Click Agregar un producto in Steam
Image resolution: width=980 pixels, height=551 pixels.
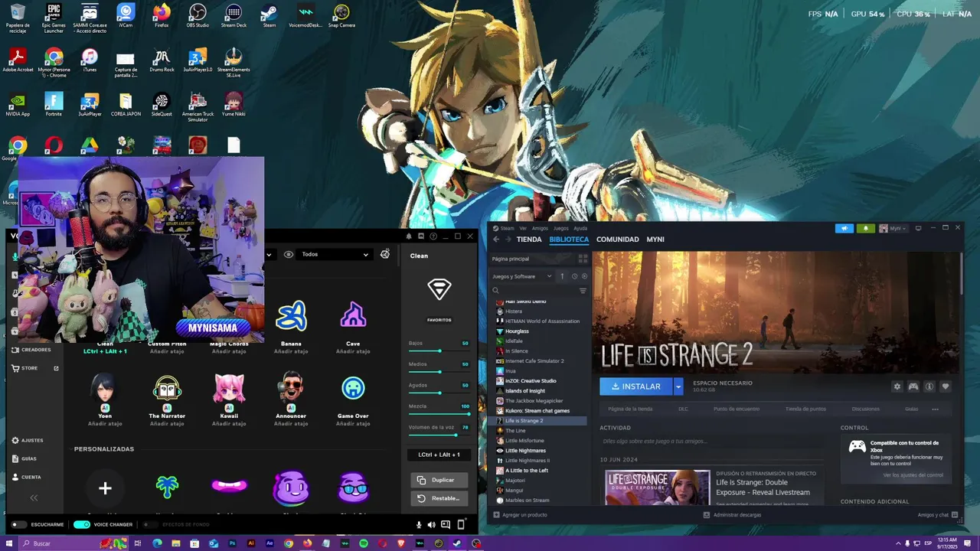[x=520, y=515]
